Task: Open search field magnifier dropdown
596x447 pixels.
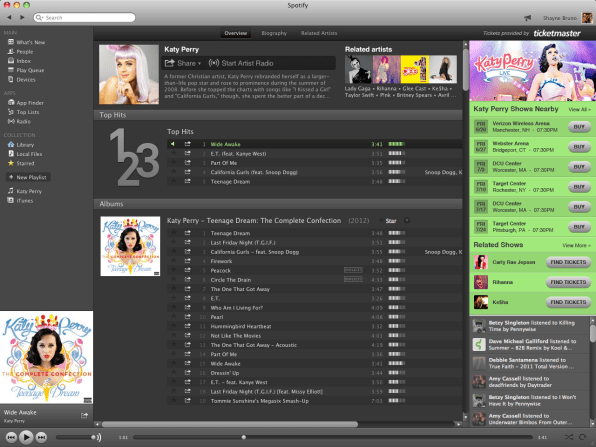Action: (39, 17)
